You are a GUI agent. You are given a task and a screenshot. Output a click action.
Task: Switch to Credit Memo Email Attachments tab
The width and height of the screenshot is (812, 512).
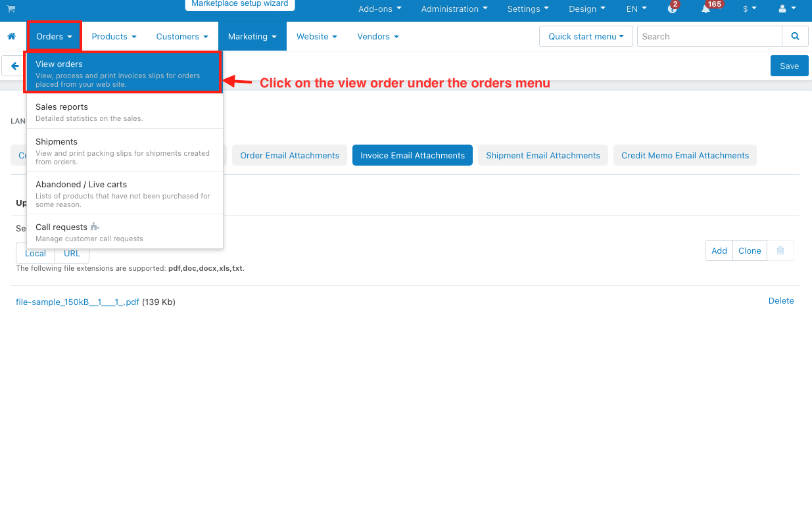click(685, 155)
